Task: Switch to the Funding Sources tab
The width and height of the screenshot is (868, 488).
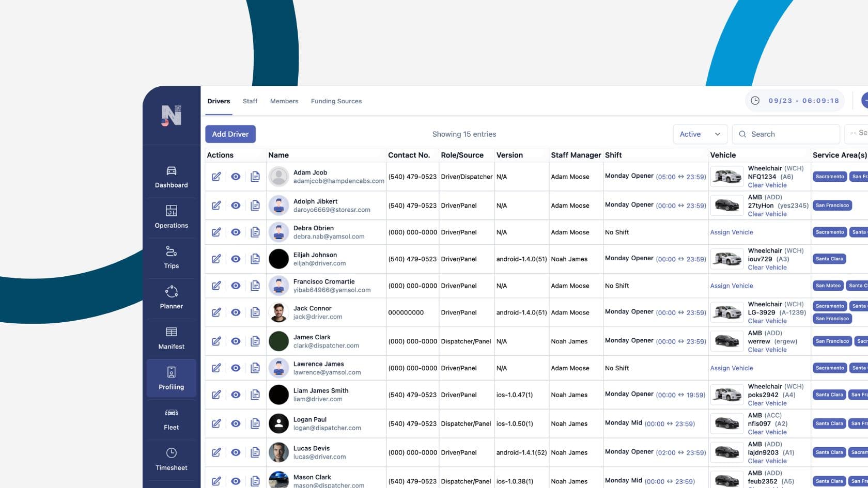Action: point(336,101)
